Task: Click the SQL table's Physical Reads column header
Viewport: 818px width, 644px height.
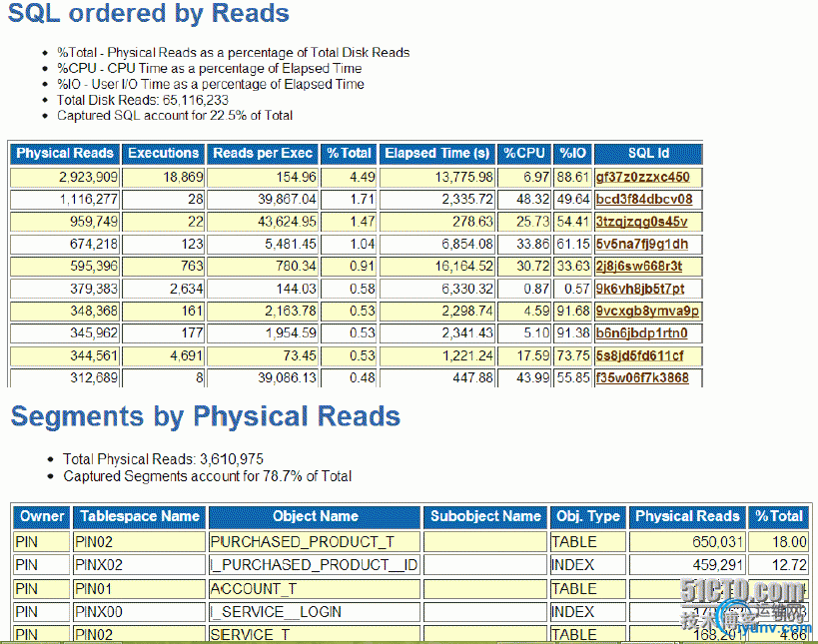Action: pyautogui.click(x=65, y=154)
